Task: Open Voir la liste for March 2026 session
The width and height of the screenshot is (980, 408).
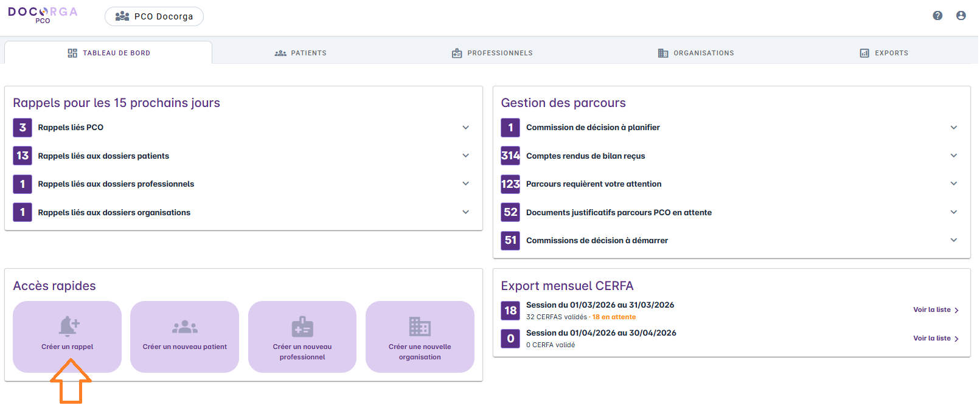Action: point(936,310)
